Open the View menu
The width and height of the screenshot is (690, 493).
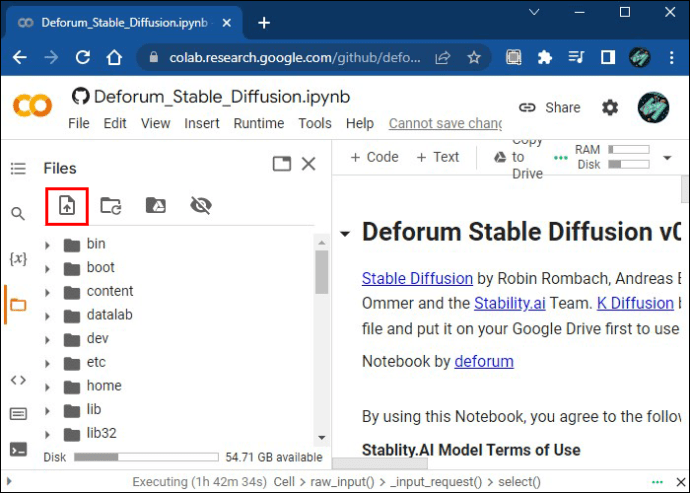click(155, 123)
